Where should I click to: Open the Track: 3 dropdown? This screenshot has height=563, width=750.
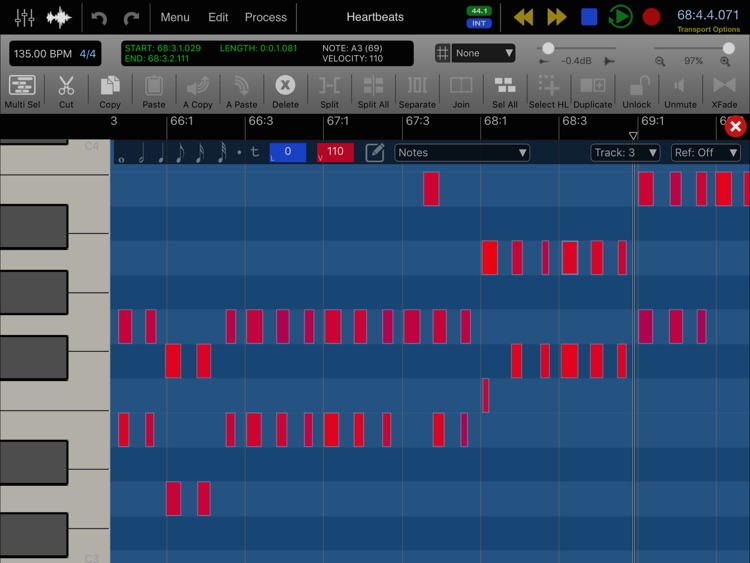point(625,153)
